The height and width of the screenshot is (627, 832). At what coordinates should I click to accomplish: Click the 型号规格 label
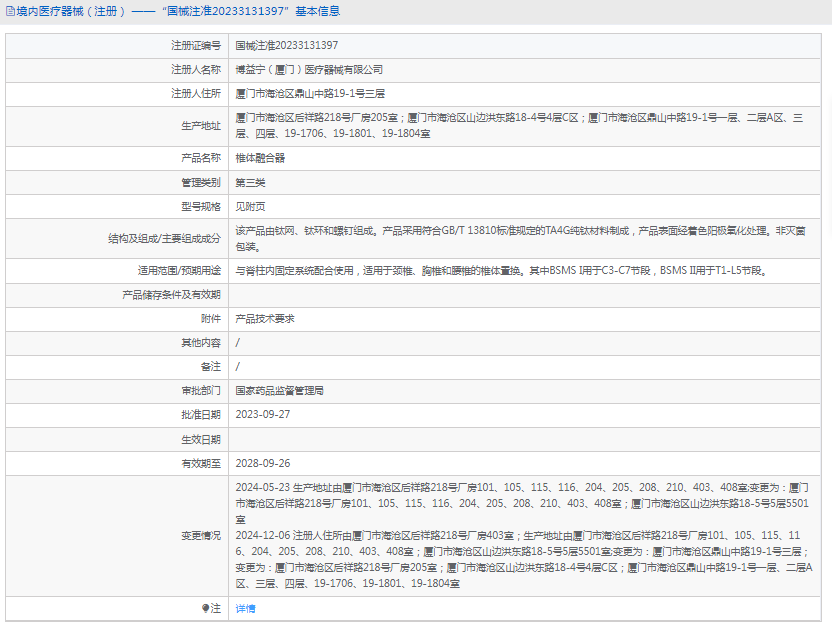click(201, 206)
